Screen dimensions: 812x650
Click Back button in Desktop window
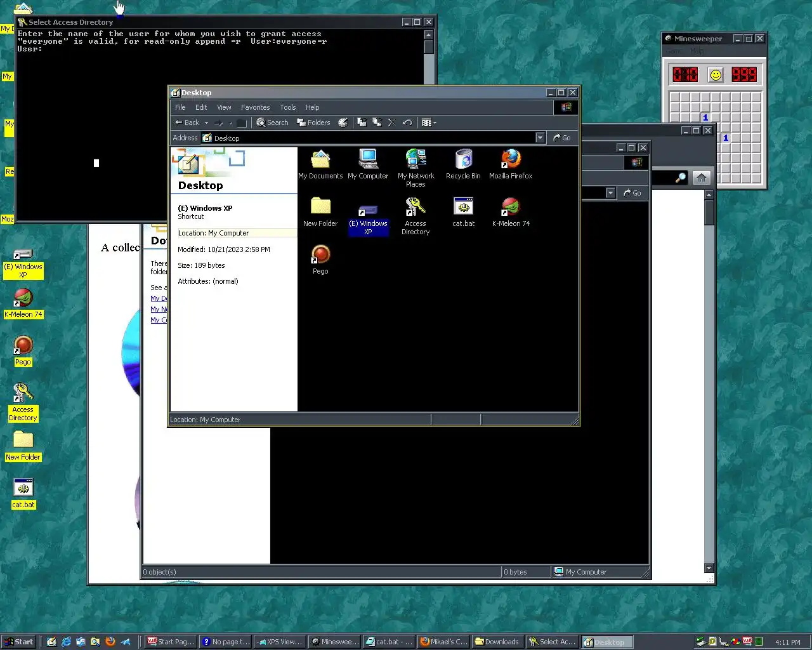tap(187, 123)
